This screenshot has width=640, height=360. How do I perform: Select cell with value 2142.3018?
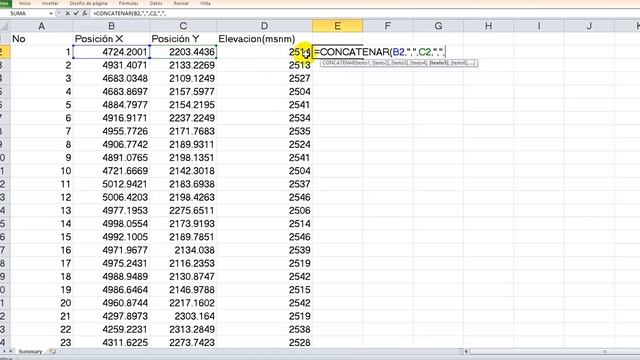(x=183, y=171)
